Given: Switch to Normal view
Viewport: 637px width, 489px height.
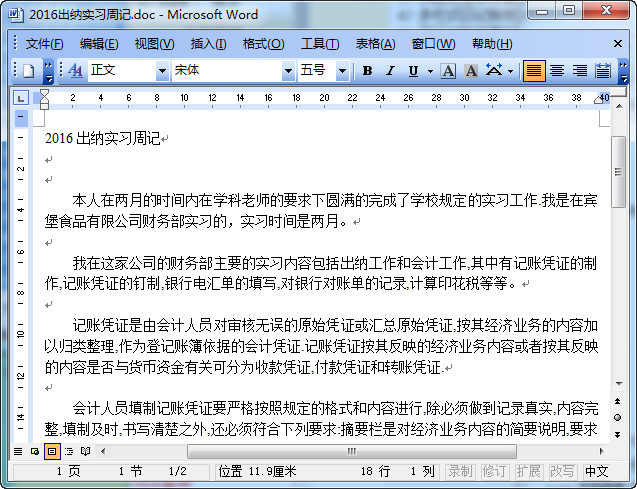Looking at the screenshot, I should 18,451.
